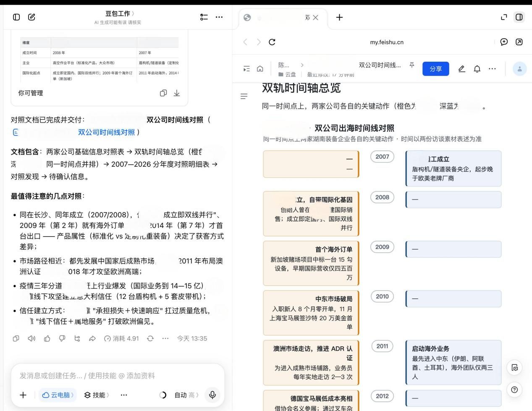The height and width of the screenshot is (411, 532).
Task: Copy the embedded table card
Action: point(163,93)
